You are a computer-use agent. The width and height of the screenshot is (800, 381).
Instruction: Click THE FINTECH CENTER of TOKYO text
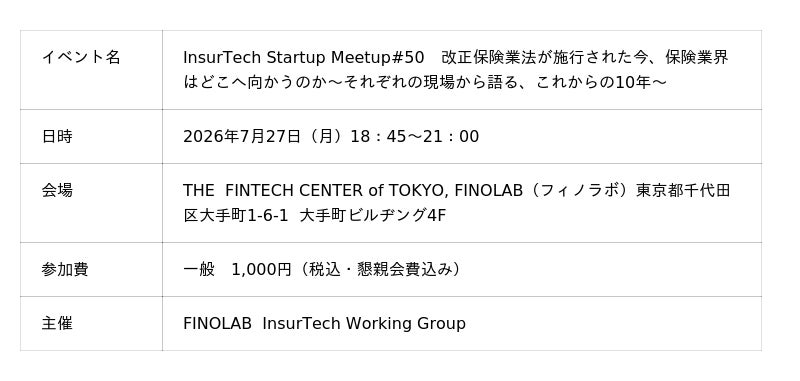tap(315, 191)
